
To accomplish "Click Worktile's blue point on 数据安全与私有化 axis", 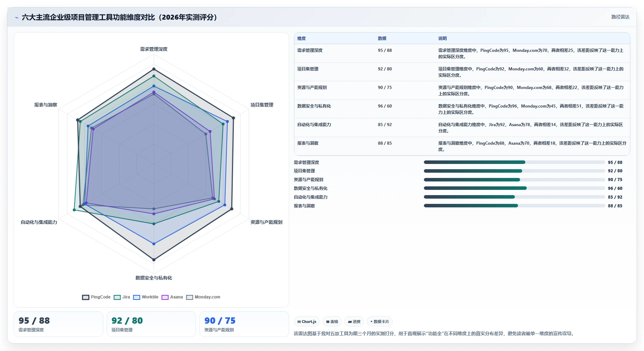I will click(x=154, y=243).
